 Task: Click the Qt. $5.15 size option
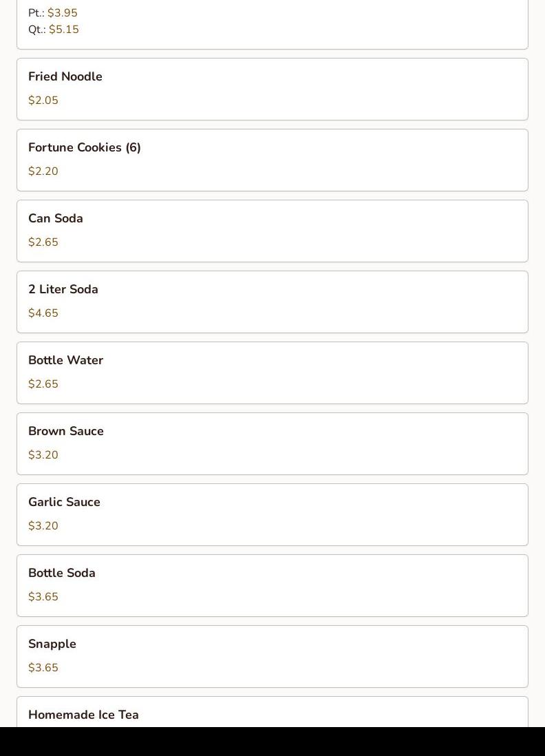tap(54, 30)
